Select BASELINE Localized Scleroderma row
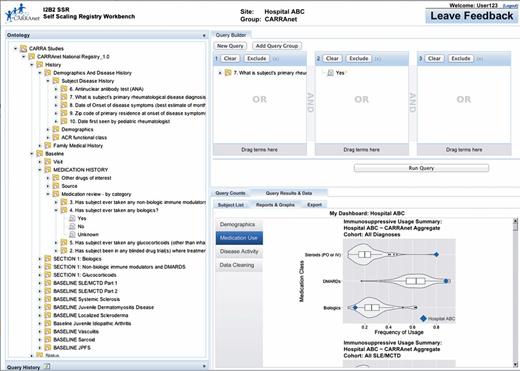 coord(91,315)
